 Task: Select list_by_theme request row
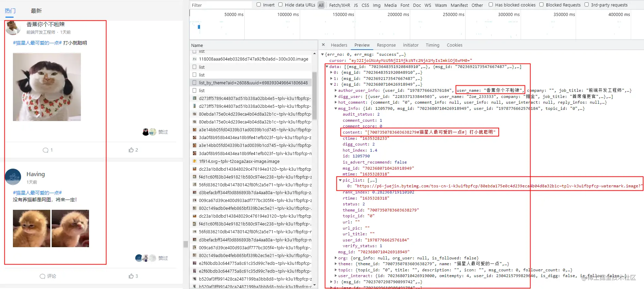251,83
